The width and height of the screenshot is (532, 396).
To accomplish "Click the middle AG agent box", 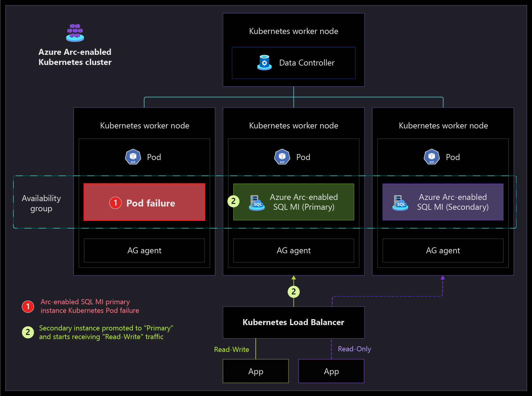I will [x=294, y=251].
